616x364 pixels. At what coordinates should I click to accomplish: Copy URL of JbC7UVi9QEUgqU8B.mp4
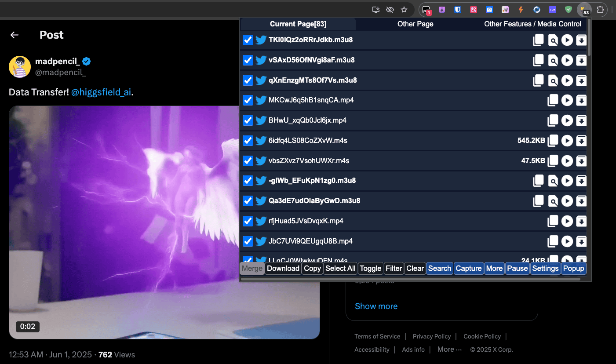[x=553, y=241]
